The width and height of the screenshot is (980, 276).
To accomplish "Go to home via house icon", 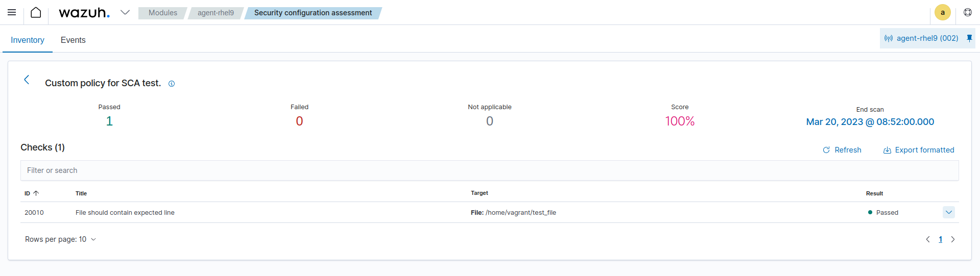I will (x=36, y=12).
